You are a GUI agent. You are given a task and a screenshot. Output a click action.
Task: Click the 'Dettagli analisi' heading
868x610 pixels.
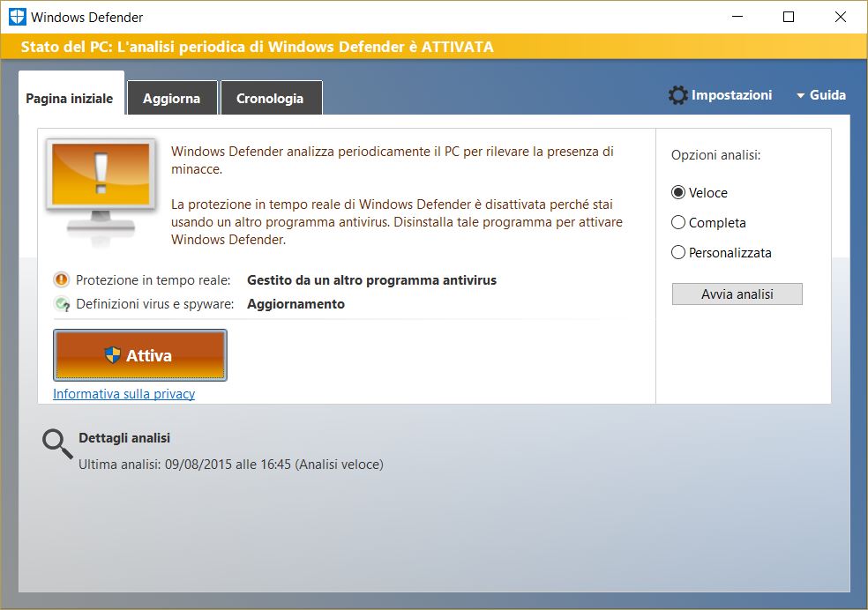click(x=124, y=438)
